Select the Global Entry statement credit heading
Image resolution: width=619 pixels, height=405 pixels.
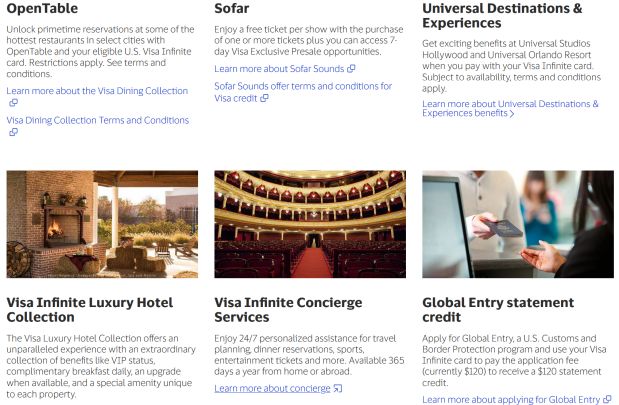(498, 310)
